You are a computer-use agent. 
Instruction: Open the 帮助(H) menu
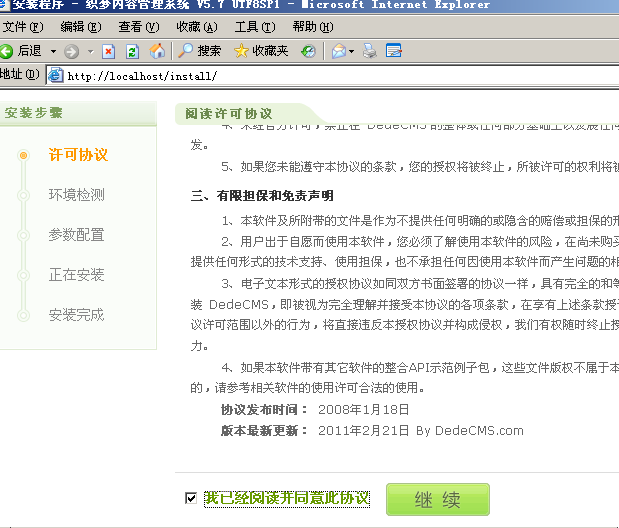pyautogui.click(x=313, y=27)
